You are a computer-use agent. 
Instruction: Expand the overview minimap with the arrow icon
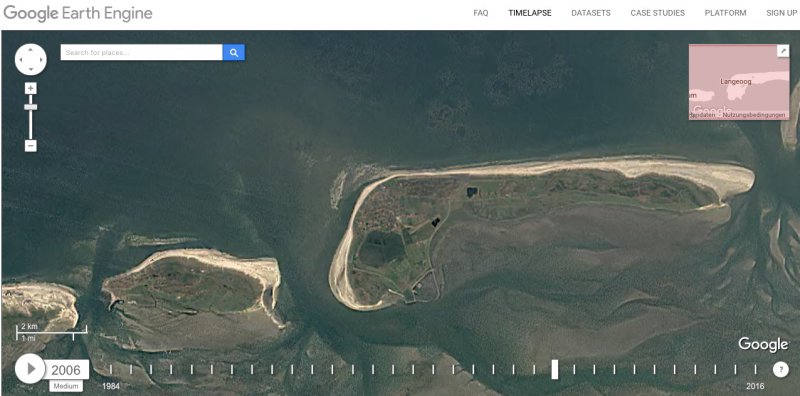[783, 51]
